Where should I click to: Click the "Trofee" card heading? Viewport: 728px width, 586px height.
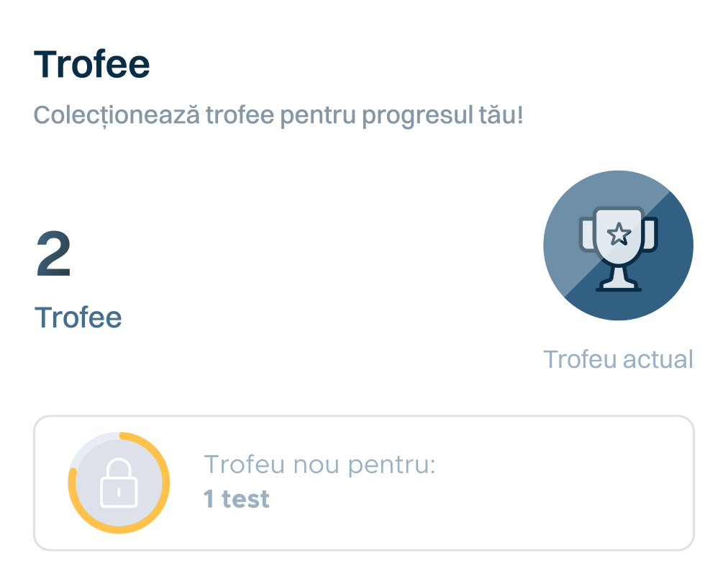point(92,66)
